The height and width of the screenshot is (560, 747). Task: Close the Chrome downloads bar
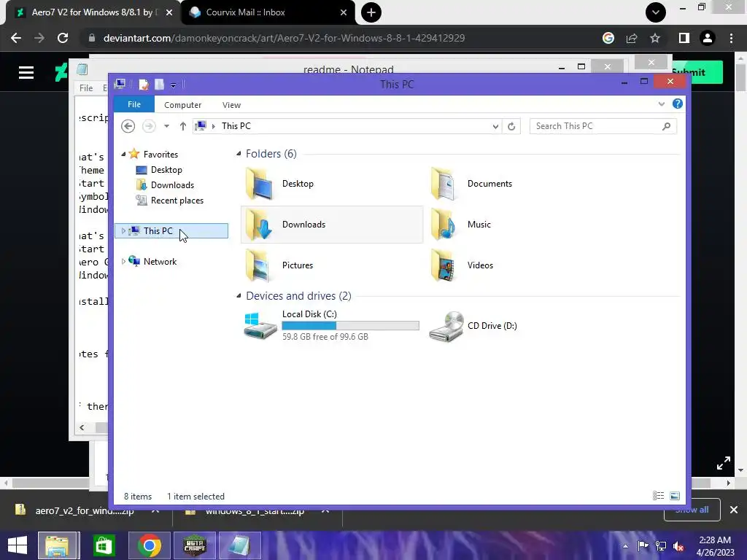[734, 510]
